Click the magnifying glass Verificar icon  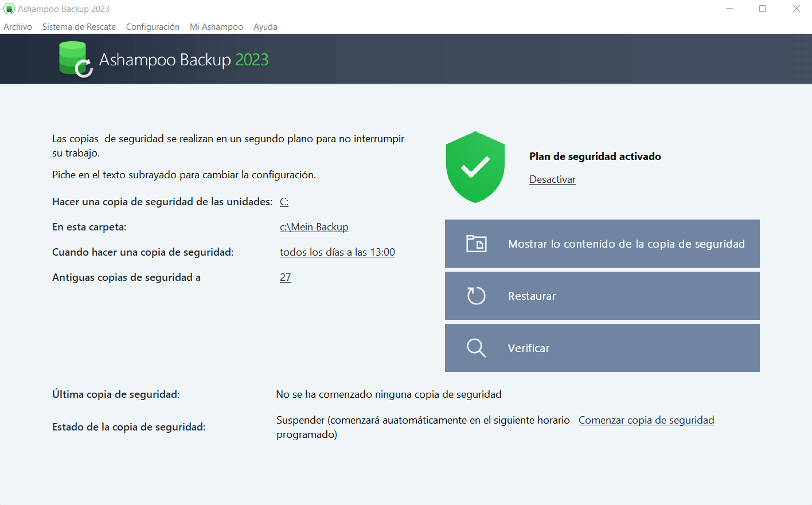click(476, 348)
